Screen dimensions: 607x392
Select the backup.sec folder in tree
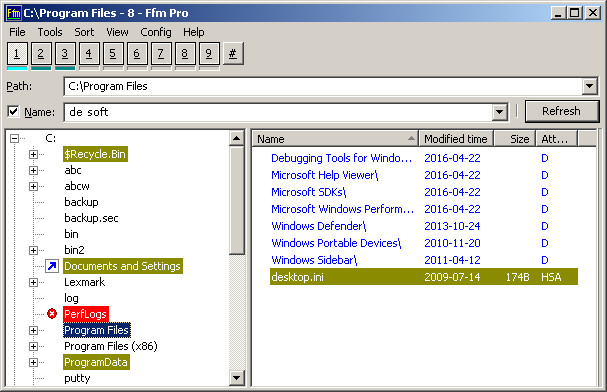(91, 218)
